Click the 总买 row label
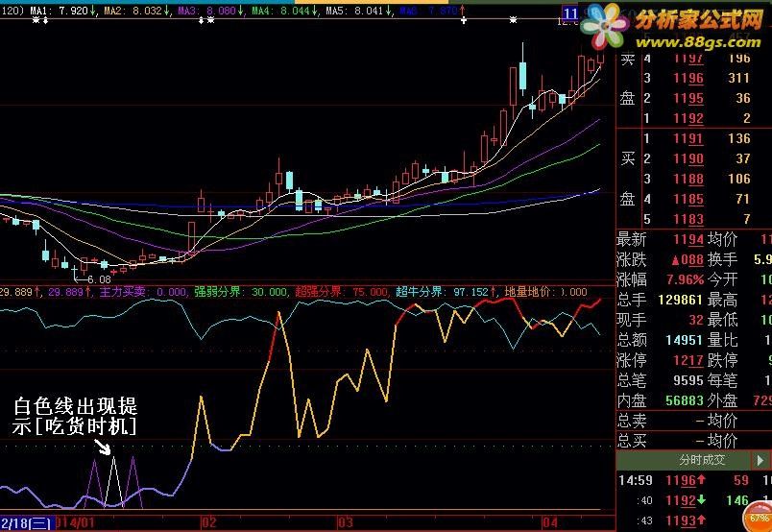 click(632, 441)
